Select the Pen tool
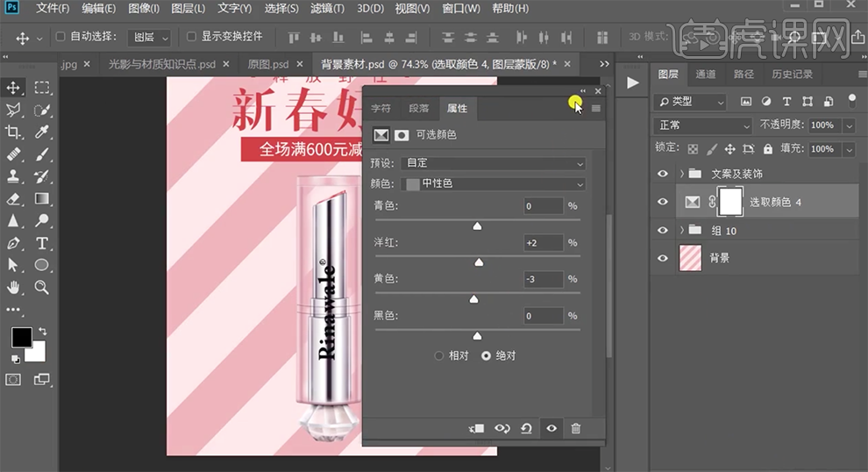 (13, 243)
